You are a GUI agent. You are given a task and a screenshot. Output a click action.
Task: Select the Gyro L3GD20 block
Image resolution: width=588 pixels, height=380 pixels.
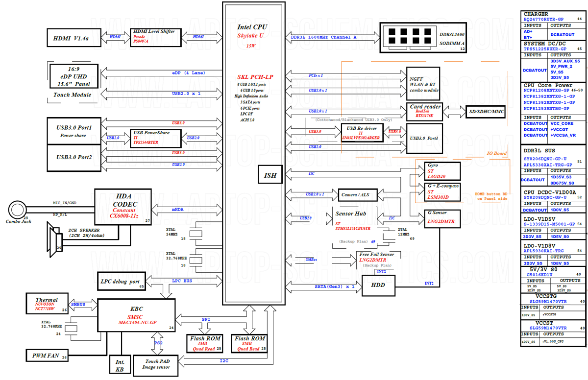pos(442,171)
